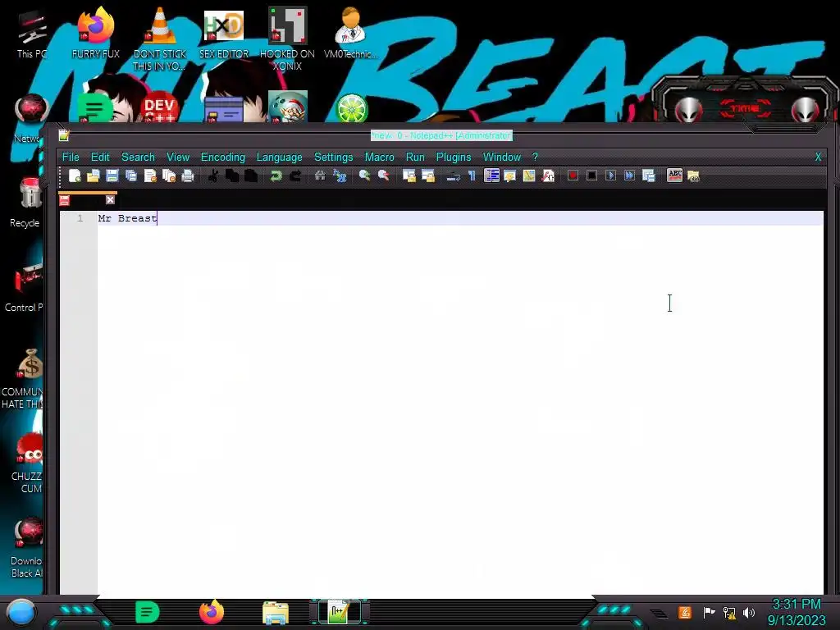The image size is (840, 630).
Task: Open the Language menu
Action: click(x=279, y=157)
